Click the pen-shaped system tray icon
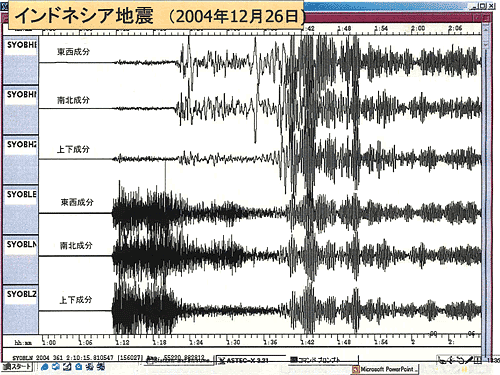This screenshot has width=500, height=375. point(469,360)
